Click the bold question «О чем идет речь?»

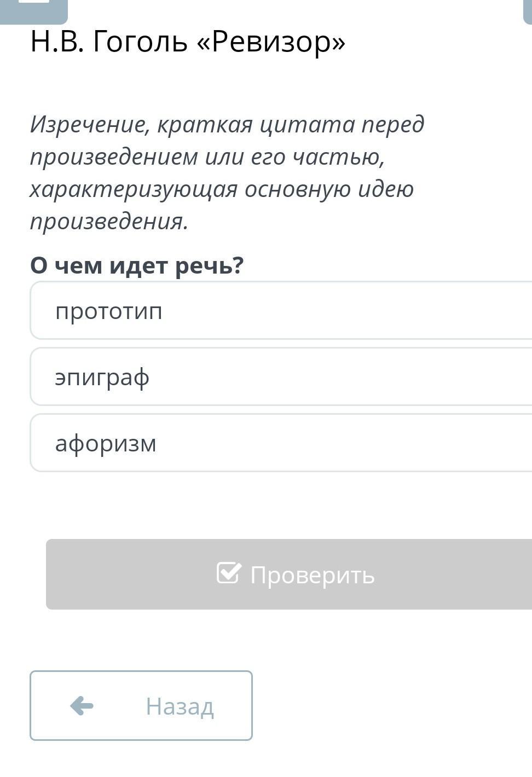(x=137, y=265)
